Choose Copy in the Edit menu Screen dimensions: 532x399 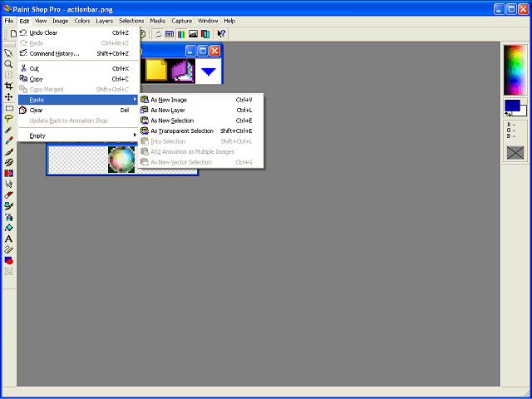79,79
